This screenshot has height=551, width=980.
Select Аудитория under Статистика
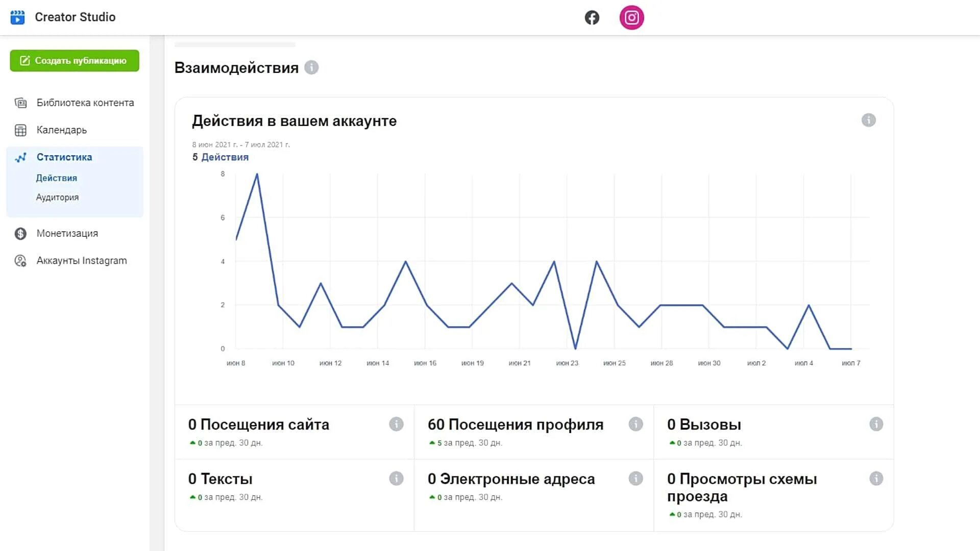(57, 197)
